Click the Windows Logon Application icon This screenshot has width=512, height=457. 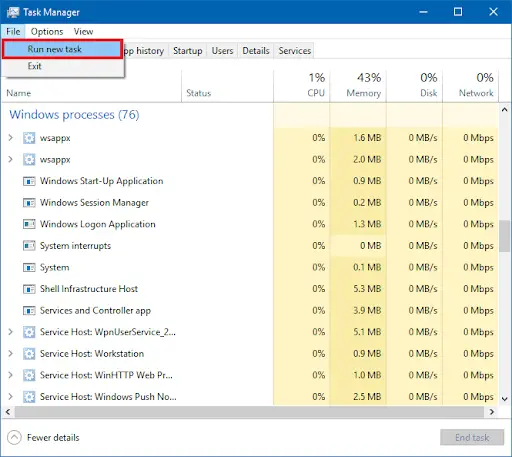pyautogui.click(x=29, y=224)
